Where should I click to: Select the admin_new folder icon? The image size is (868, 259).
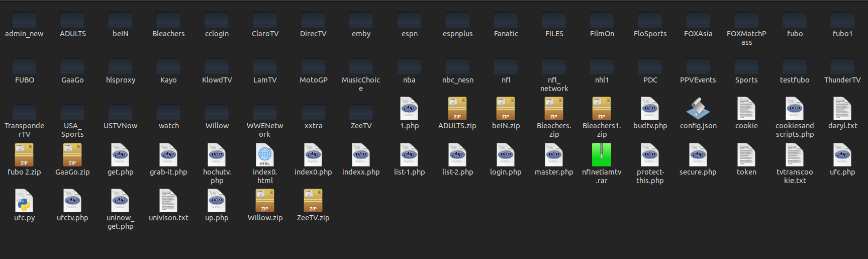pyautogui.click(x=24, y=20)
